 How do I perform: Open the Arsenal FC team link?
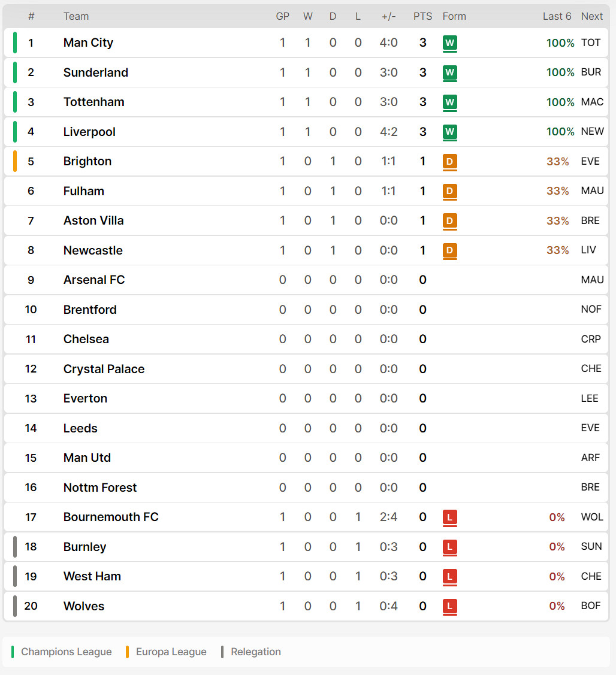94,280
